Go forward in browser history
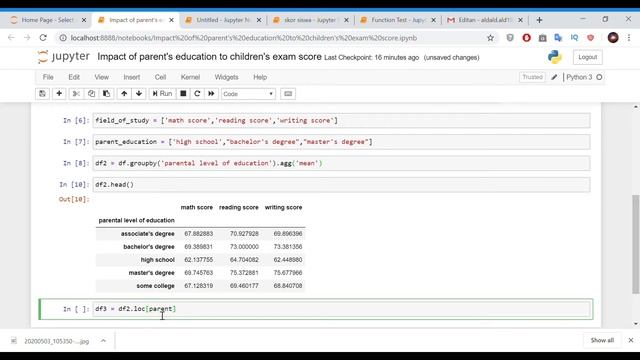The image size is (640, 360). (27, 38)
